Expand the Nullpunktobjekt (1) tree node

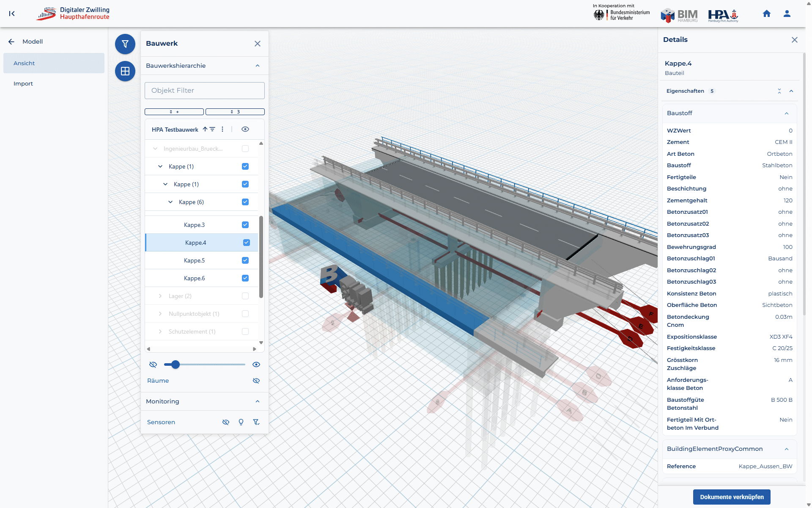pyautogui.click(x=160, y=314)
